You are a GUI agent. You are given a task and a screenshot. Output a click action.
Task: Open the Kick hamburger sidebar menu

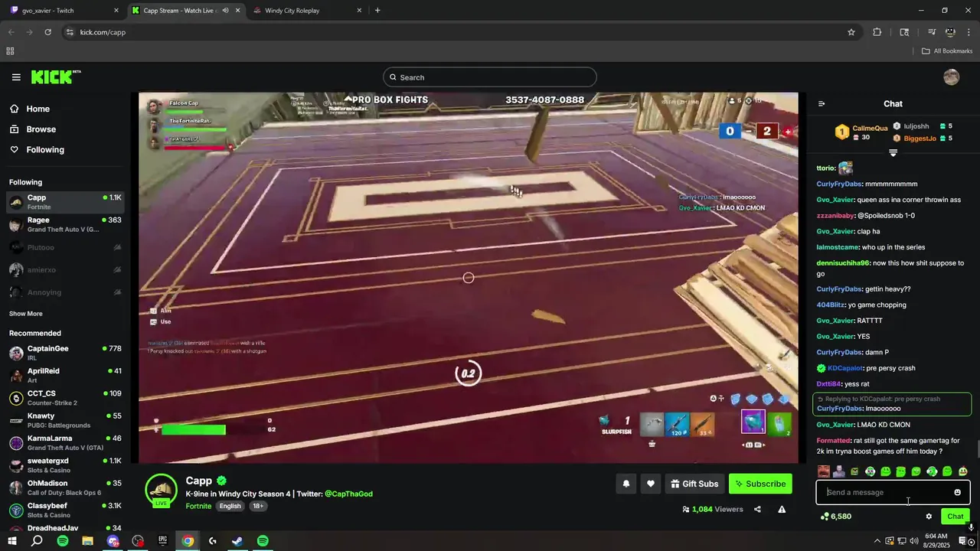pos(16,77)
